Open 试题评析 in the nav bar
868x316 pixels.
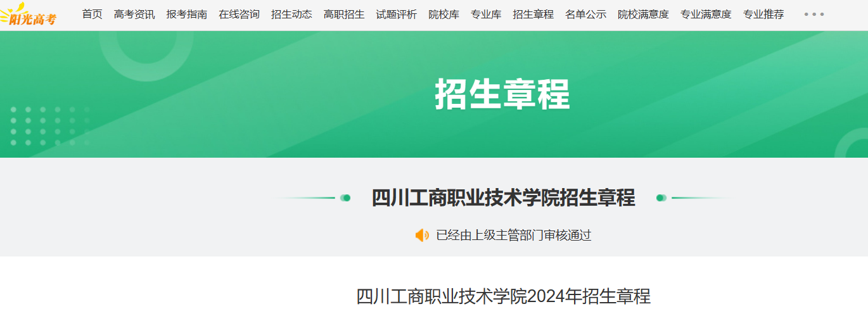tap(397, 14)
